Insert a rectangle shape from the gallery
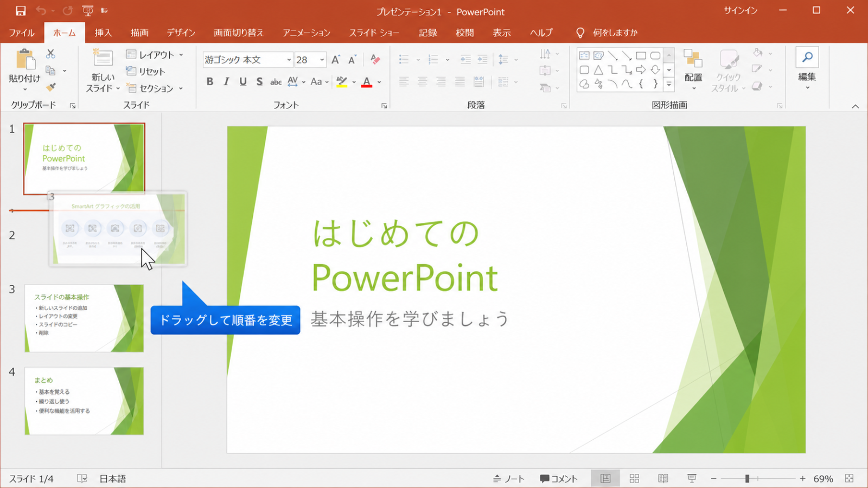868x488 pixels. (x=641, y=55)
